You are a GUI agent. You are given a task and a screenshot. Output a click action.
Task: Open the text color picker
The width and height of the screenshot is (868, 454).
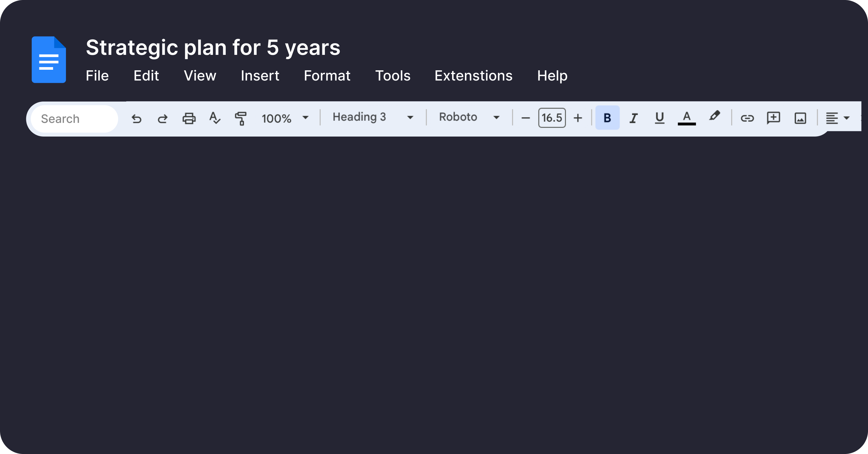[x=686, y=118]
